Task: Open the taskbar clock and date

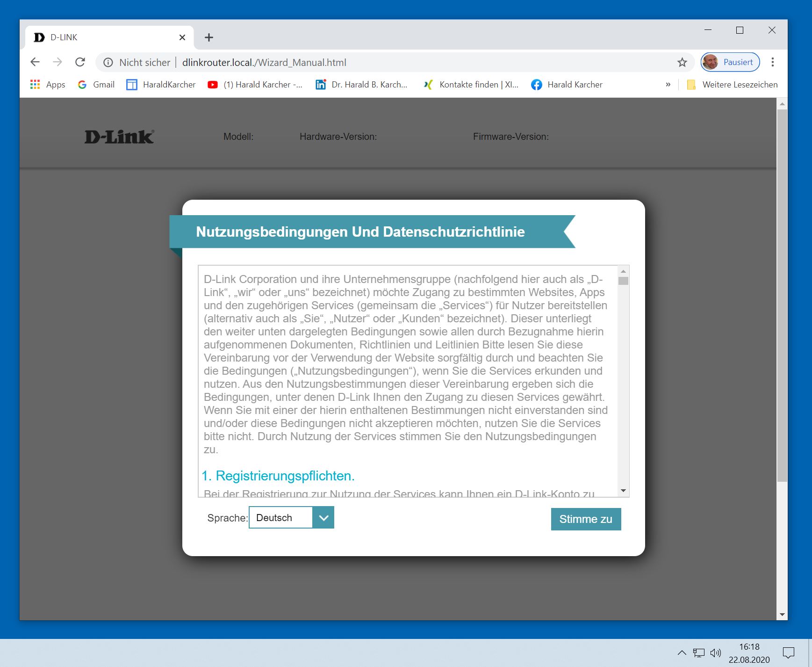Action: coord(749,653)
